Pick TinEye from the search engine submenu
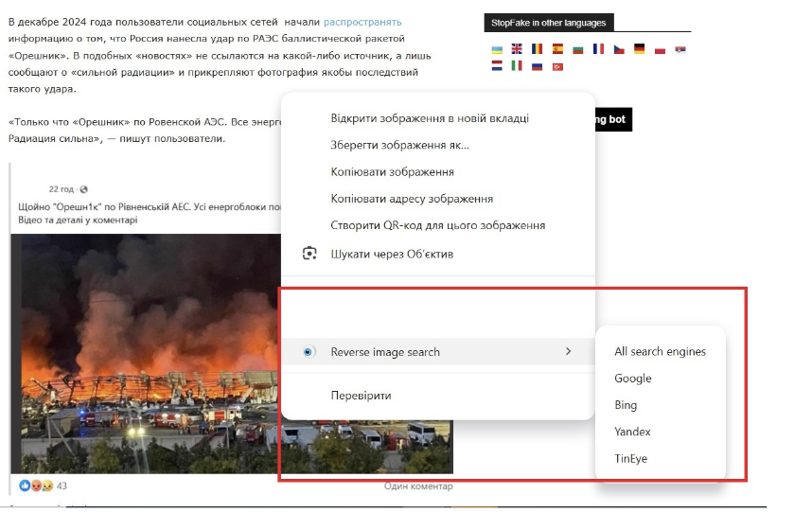 click(x=631, y=459)
